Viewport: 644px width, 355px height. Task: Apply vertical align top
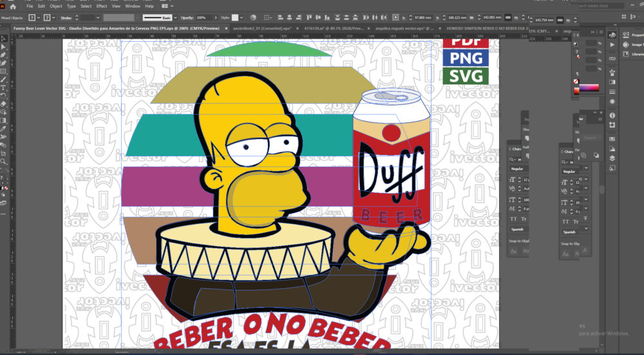pos(309,17)
